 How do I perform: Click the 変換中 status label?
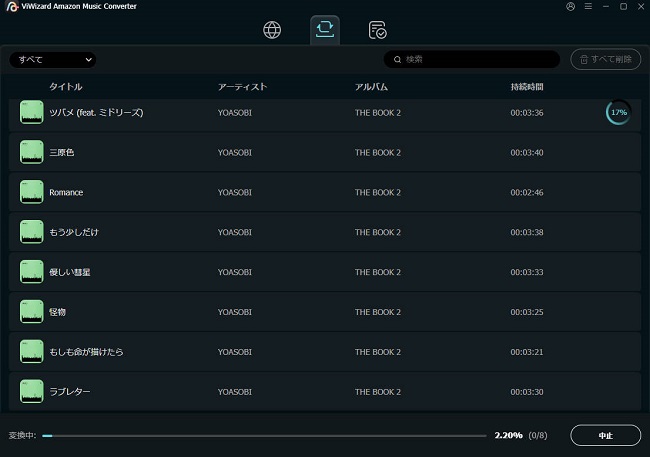22,435
